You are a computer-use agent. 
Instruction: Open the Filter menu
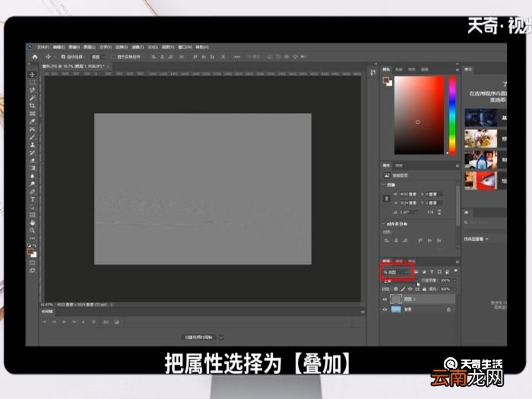tap(138, 47)
